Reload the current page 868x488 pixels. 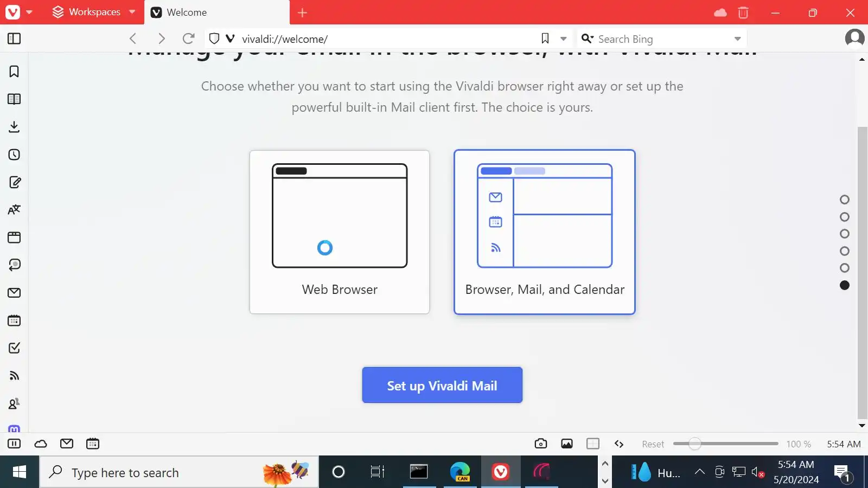click(188, 38)
